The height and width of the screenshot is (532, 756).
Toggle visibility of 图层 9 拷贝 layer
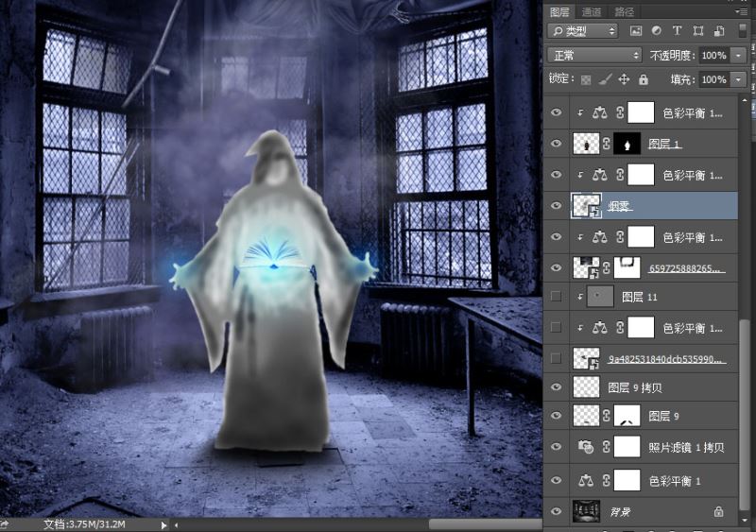click(555, 387)
